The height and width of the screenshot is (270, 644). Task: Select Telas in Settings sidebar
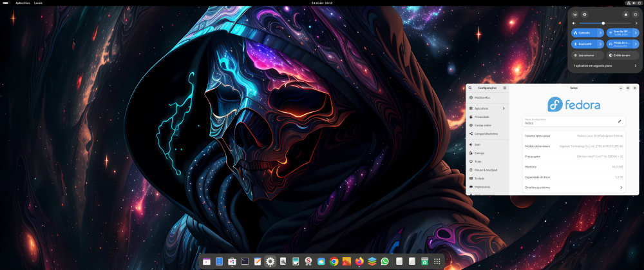click(488, 162)
